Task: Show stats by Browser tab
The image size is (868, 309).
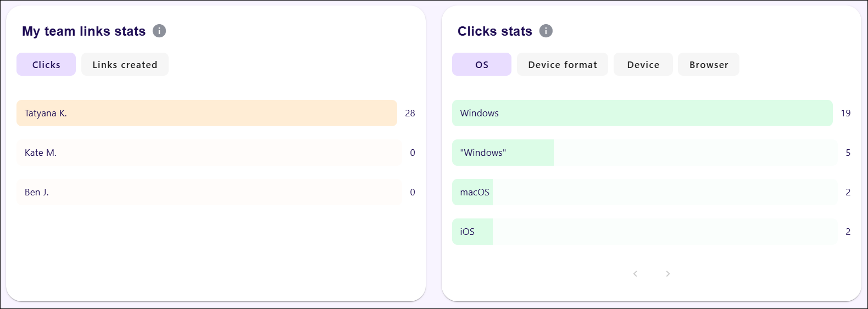Action: click(x=709, y=64)
